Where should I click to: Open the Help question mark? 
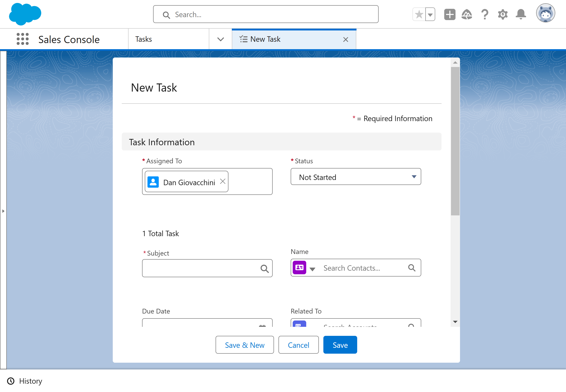tap(485, 14)
